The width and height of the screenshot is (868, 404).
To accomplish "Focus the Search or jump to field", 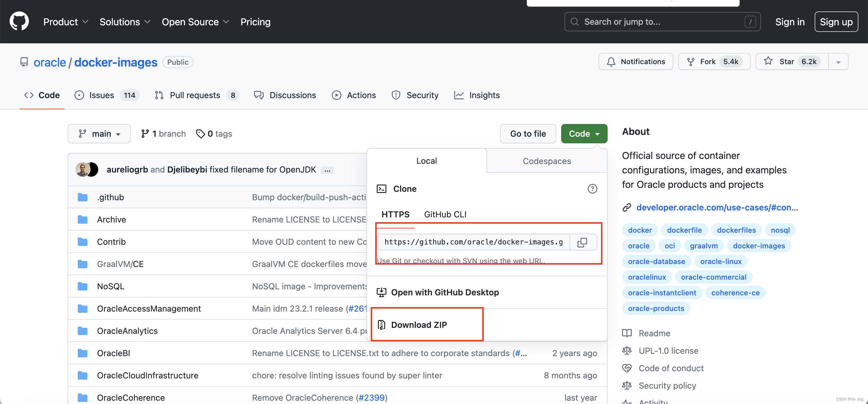I will [x=662, y=22].
